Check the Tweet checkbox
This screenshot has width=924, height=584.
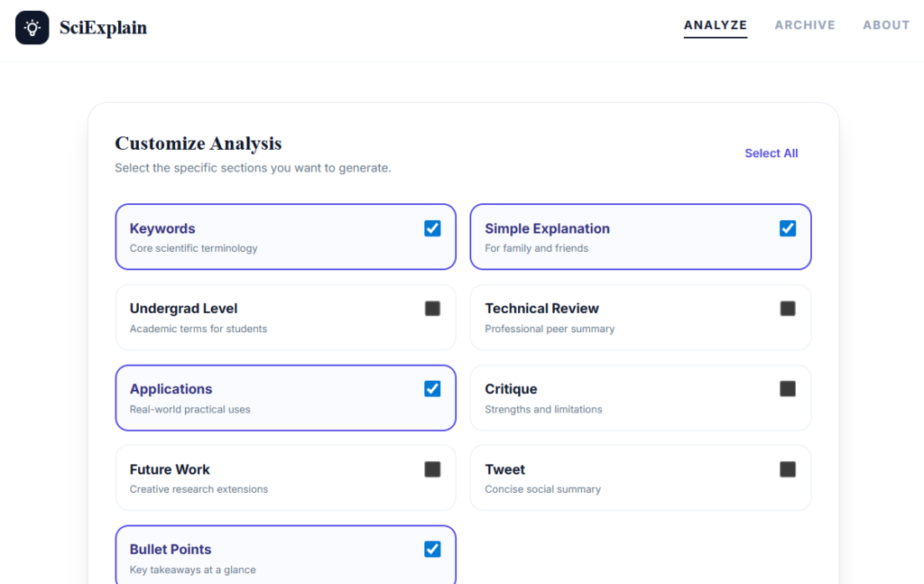point(788,469)
